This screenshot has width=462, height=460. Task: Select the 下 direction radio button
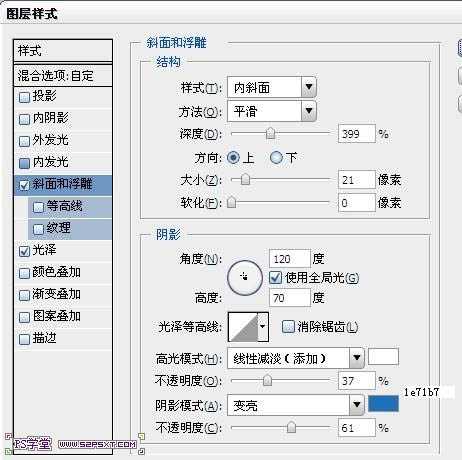[x=276, y=157]
